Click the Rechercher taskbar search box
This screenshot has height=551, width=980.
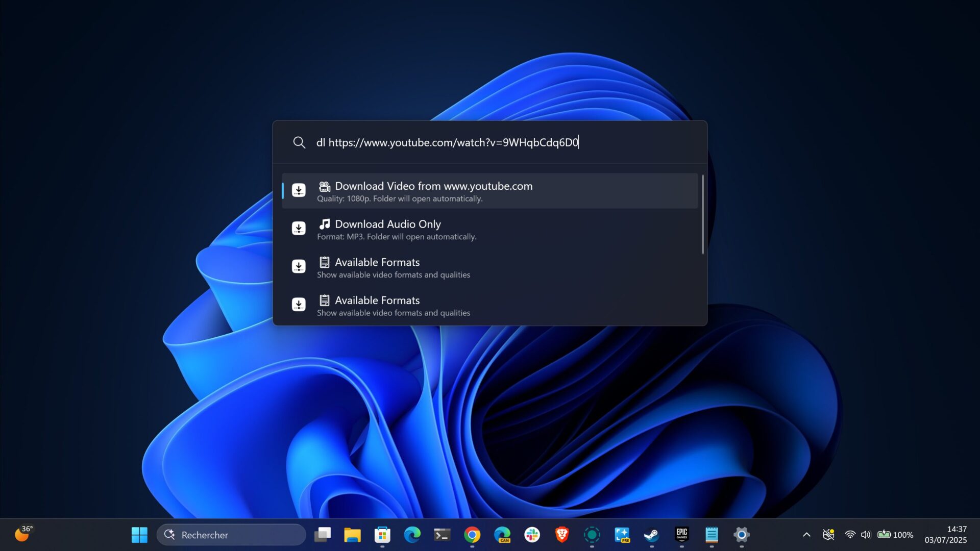[x=231, y=535]
